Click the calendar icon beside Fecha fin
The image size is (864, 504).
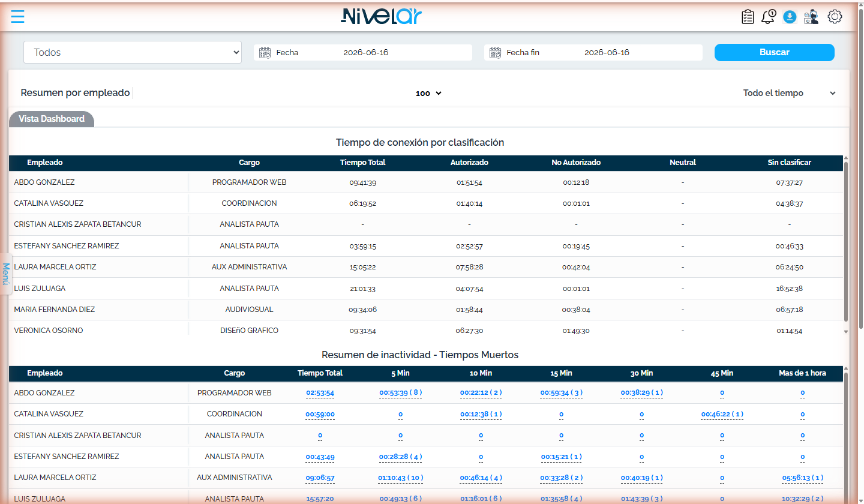pyautogui.click(x=495, y=53)
